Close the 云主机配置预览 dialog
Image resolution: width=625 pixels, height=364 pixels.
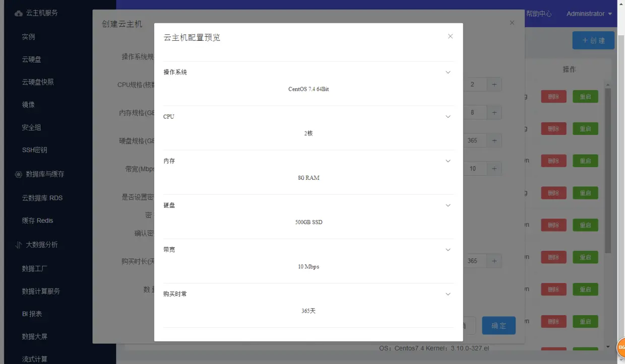(450, 36)
